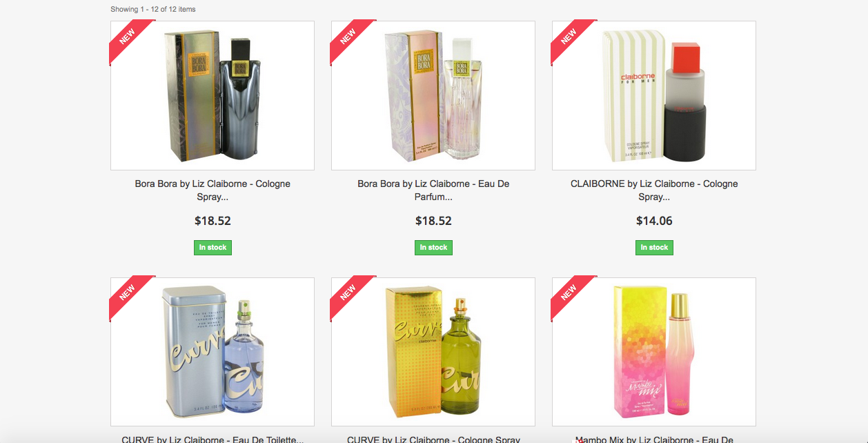The image size is (868, 443).
Task: View the gold Curve Cologne Spray image
Action: [x=433, y=352]
